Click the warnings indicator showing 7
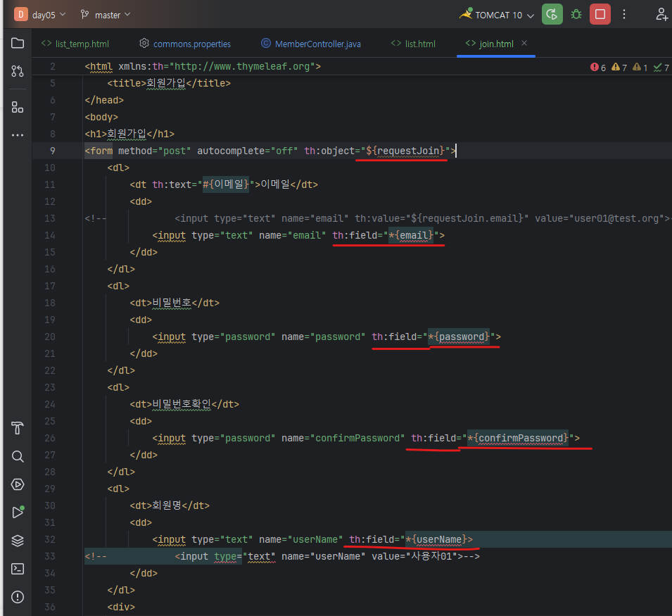 (x=619, y=68)
